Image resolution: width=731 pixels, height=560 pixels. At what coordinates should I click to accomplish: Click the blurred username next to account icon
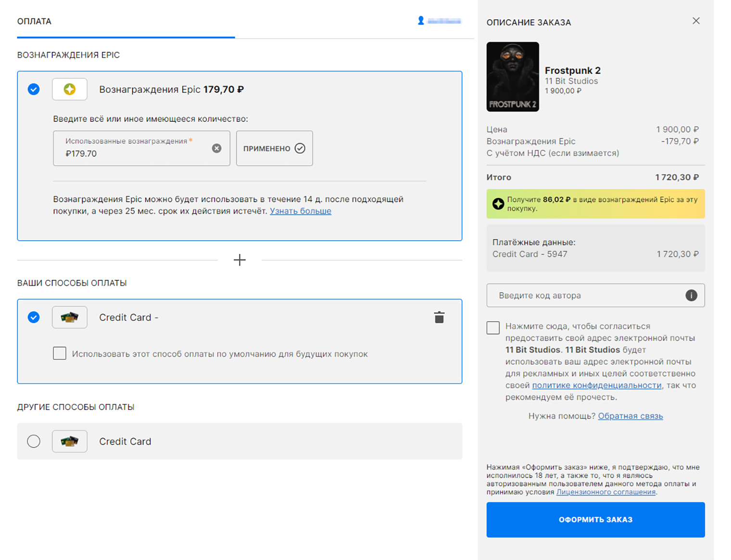click(x=444, y=21)
